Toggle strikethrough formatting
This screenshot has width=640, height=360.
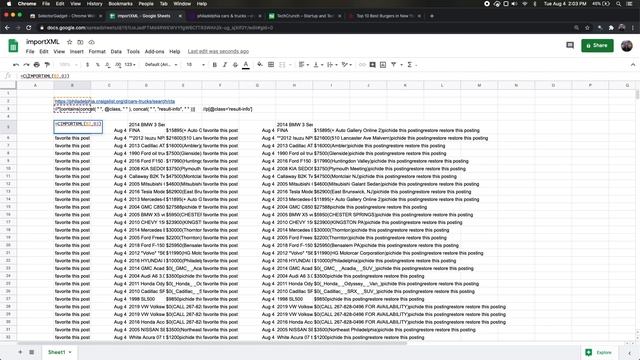click(x=235, y=64)
